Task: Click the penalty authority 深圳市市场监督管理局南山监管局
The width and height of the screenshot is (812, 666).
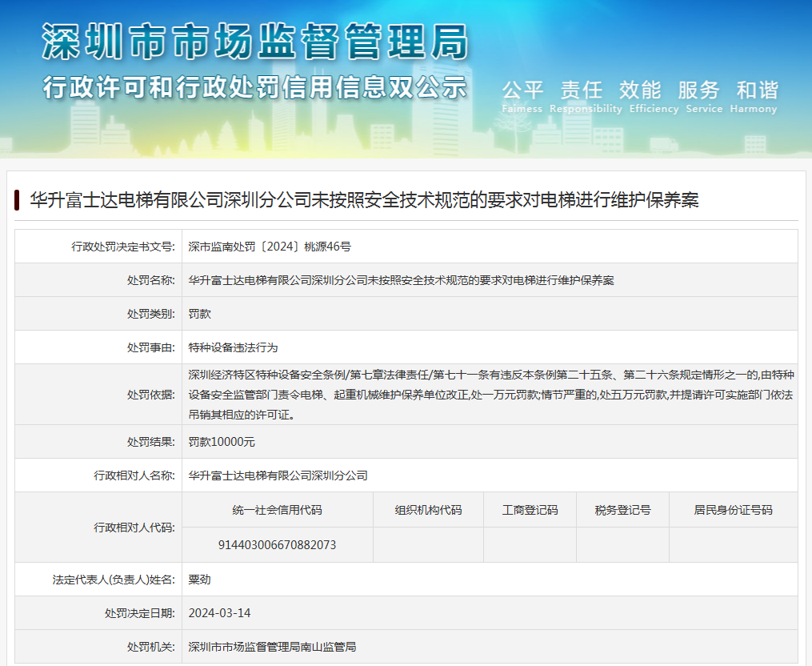Action: click(272, 646)
